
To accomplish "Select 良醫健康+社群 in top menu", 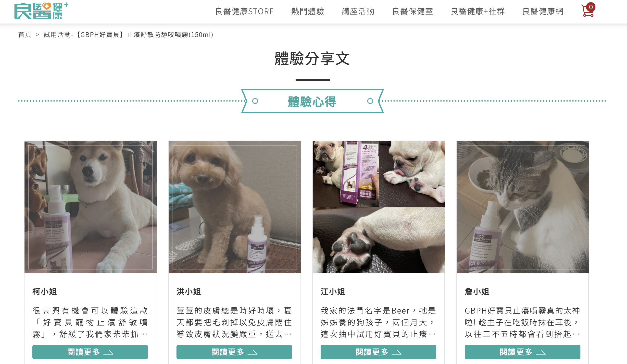I will click(478, 12).
